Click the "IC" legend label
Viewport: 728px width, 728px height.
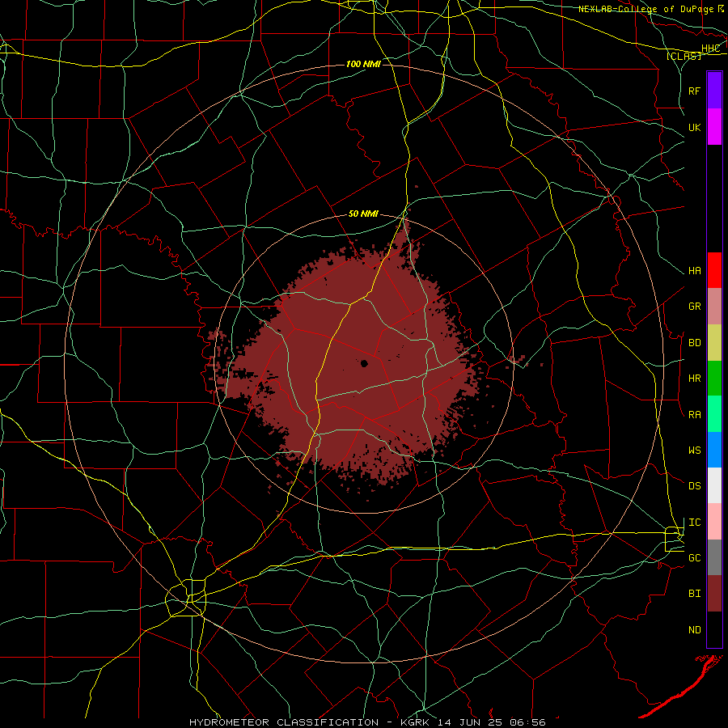694,523
